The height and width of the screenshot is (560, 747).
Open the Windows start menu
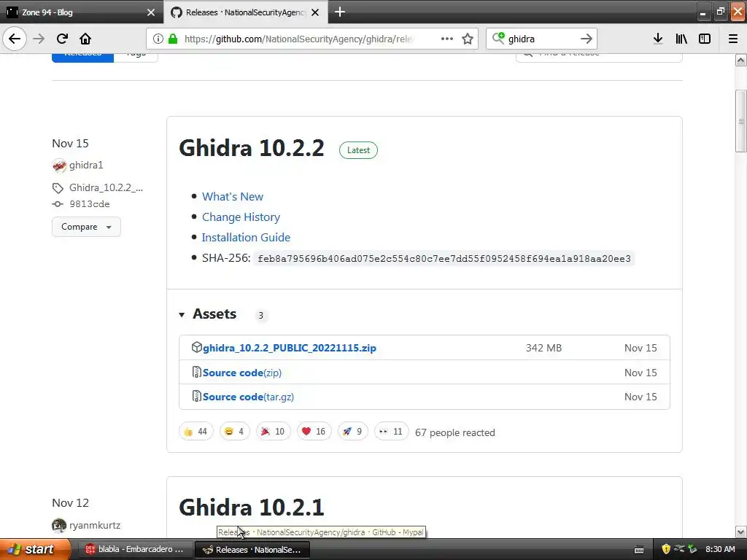click(34, 549)
